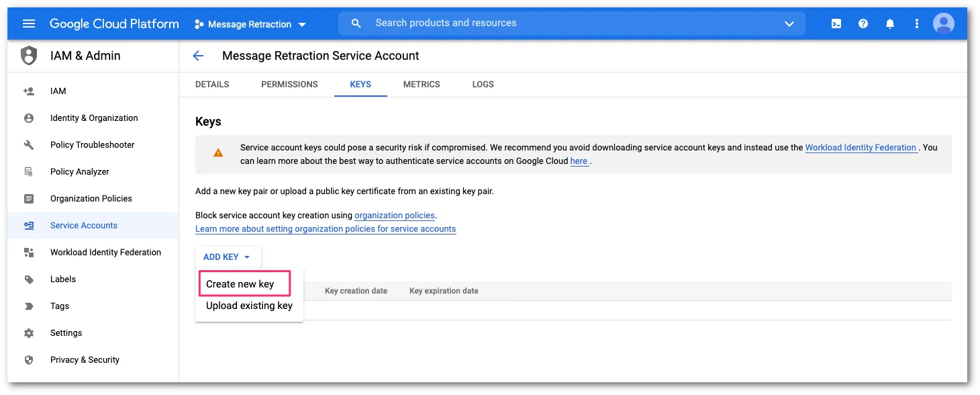Switch to the PERMISSIONS tab
Screen dimensions: 980x395
[289, 85]
